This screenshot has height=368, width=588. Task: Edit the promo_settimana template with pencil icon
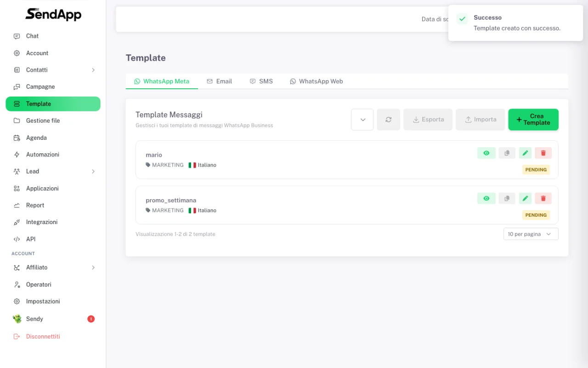click(x=525, y=198)
